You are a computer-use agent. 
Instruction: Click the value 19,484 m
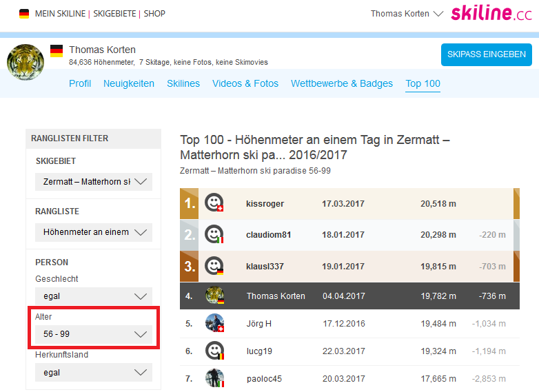tap(438, 324)
